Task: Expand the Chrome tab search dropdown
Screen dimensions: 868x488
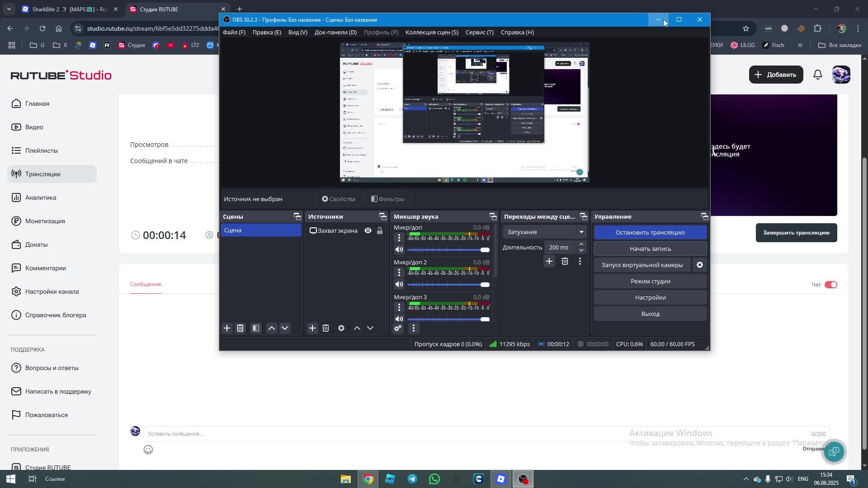Action: [9, 9]
